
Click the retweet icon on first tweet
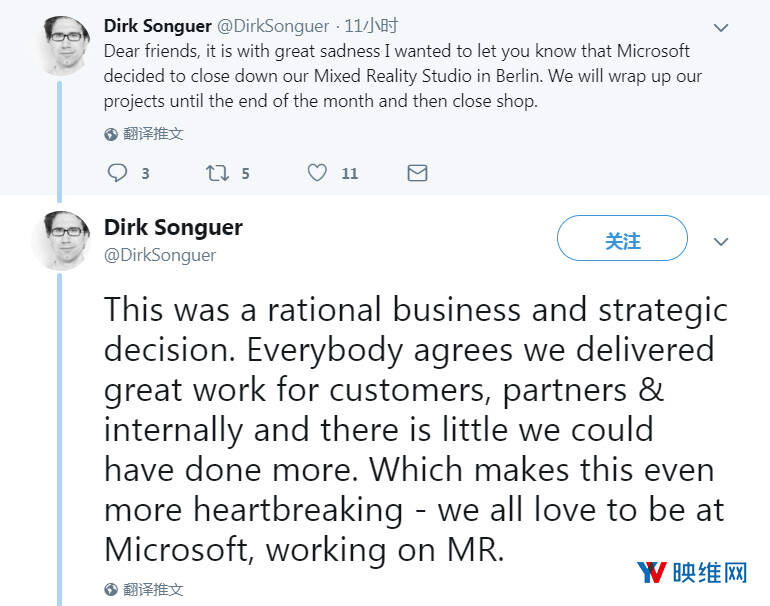pos(217,173)
